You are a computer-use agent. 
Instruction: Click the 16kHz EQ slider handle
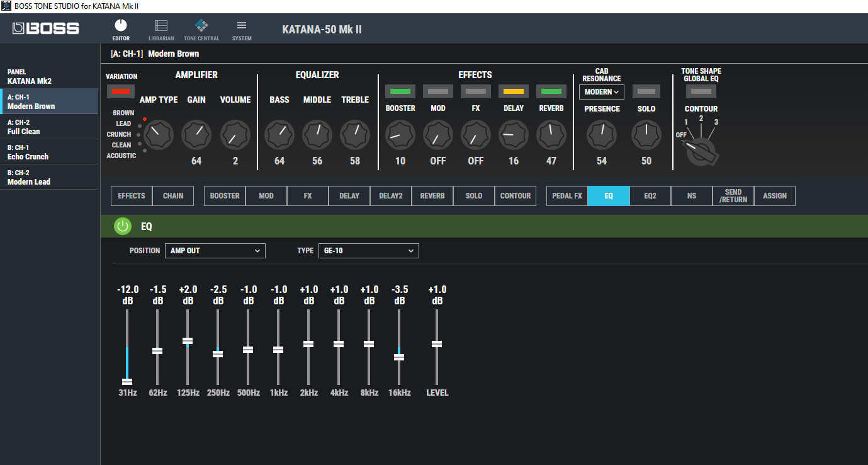tap(399, 357)
